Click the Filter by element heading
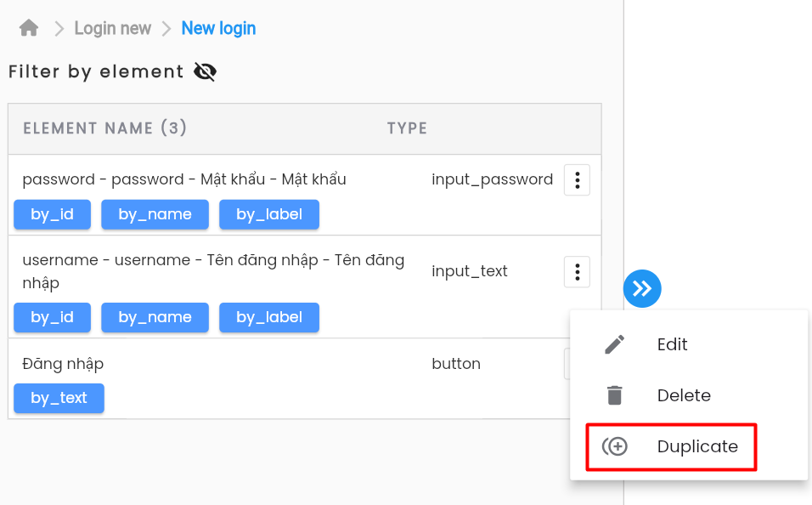Screen dimensions: 812x505 pos(96,71)
